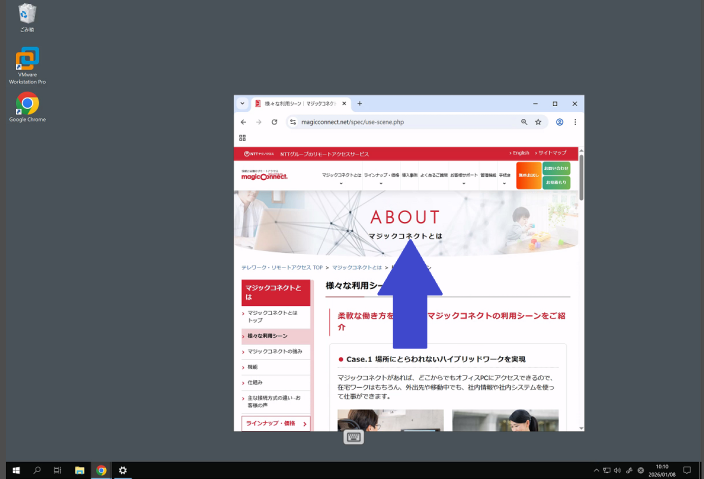Click the zoom magnifier icon in address bar
This screenshot has width=704, height=479.
point(524,122)
